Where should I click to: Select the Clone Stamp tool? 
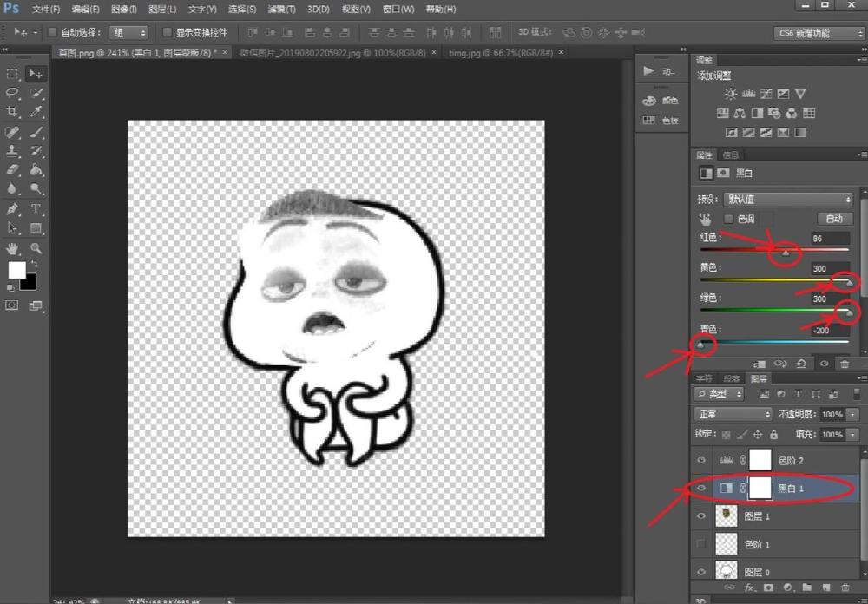(12, 151)
